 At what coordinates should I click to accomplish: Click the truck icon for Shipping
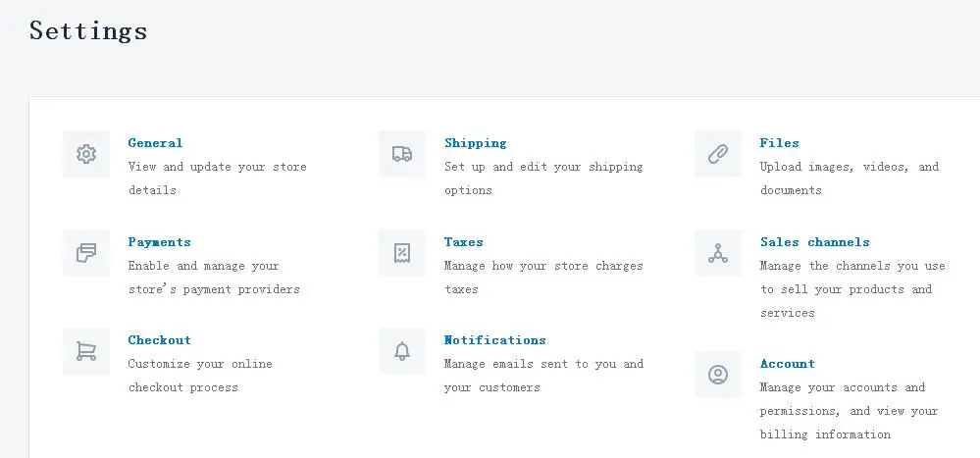click(402, 154)
